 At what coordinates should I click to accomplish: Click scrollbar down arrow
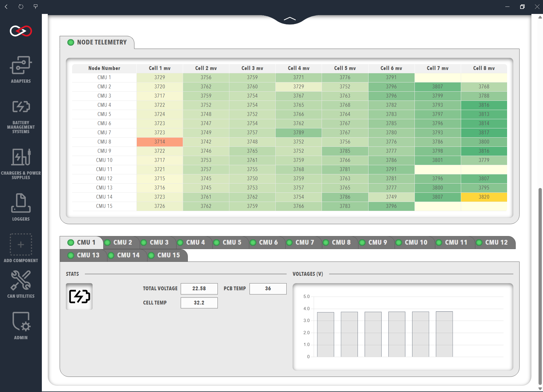[x=540, y=389]
